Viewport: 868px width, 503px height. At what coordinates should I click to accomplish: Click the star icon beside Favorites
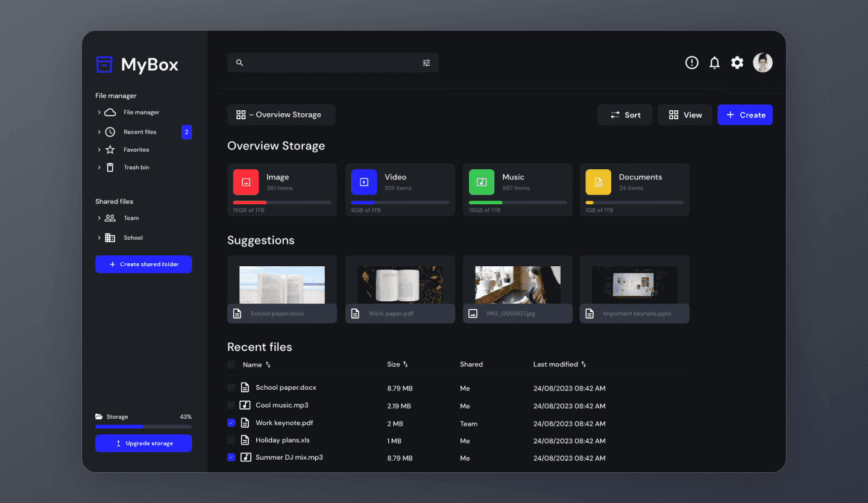point(110,149)
